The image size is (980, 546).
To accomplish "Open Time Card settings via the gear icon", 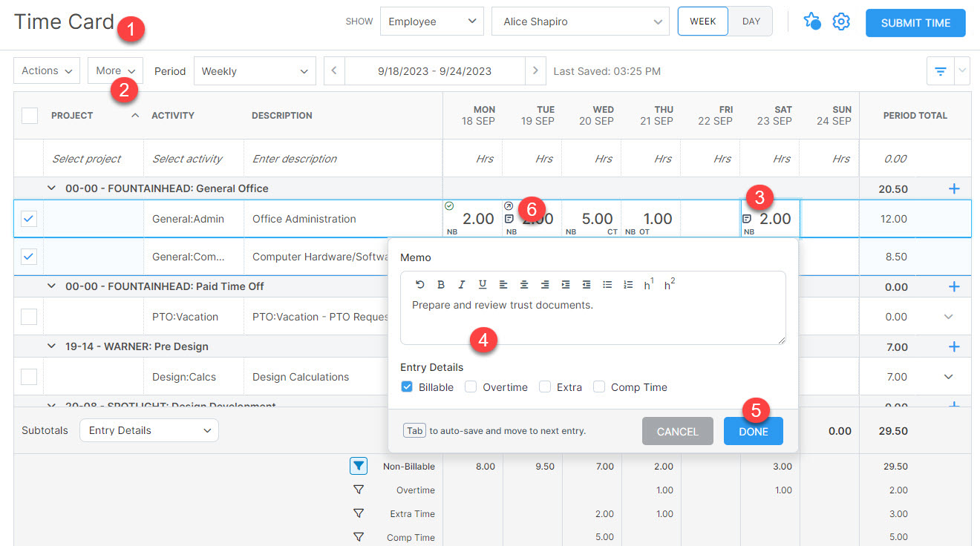I will (841, 22).
